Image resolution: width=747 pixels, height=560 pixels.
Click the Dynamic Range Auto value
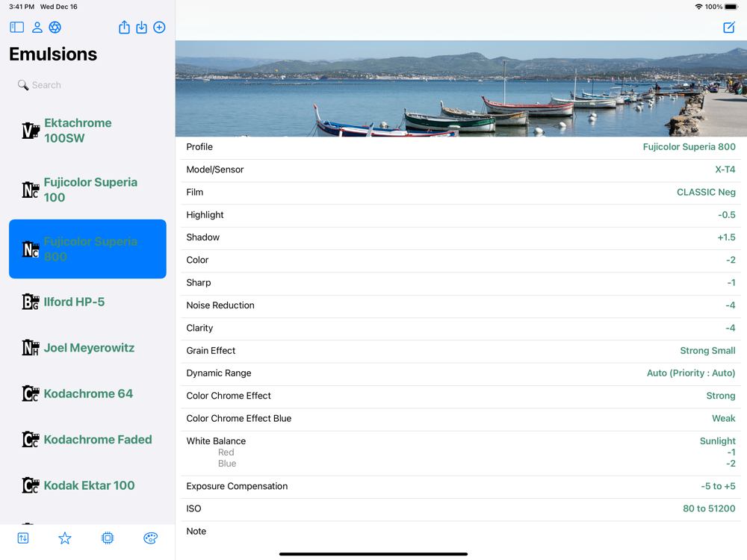tap(691, 373)
